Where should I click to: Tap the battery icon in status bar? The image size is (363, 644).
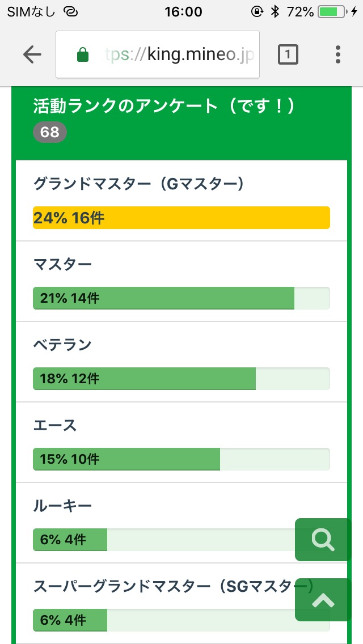331,12
